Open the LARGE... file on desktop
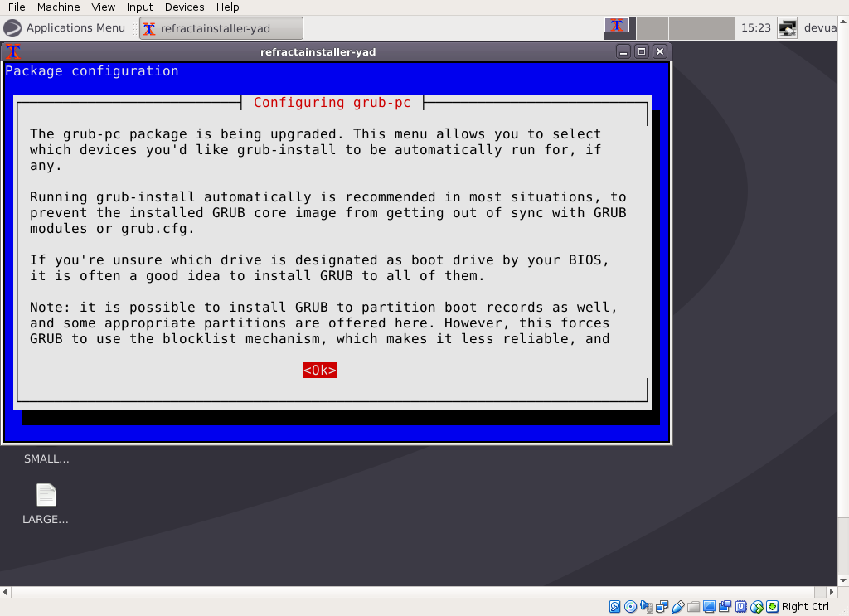This screenshot has width=849, height=616. click(46, 504)
